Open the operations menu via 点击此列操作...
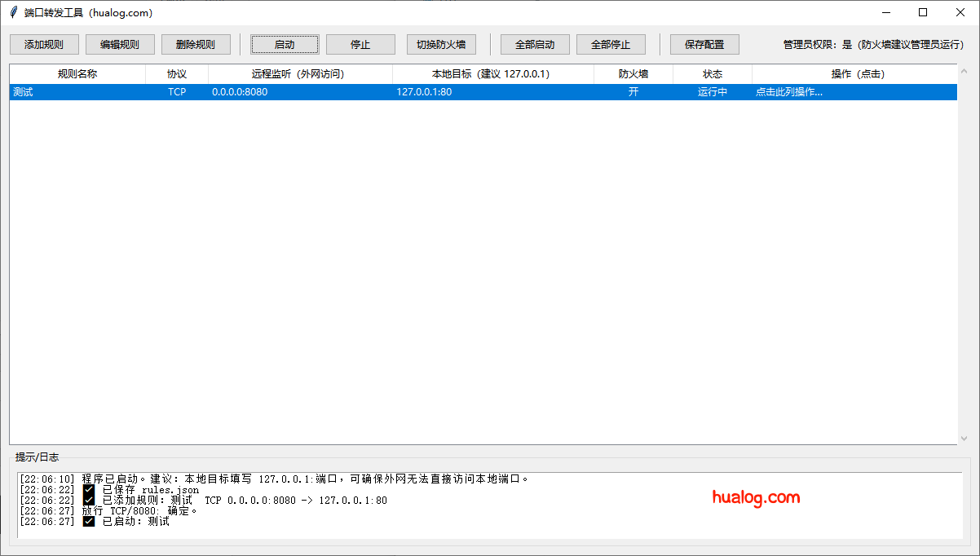Image resolution: width=980 pixels, height=556 pixels. coord(788,92)
